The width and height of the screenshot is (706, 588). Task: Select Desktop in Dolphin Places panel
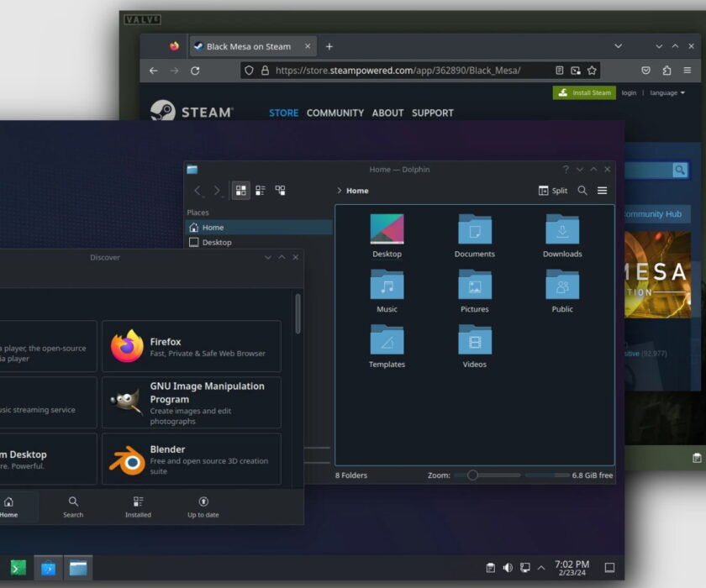pos(259,242)
